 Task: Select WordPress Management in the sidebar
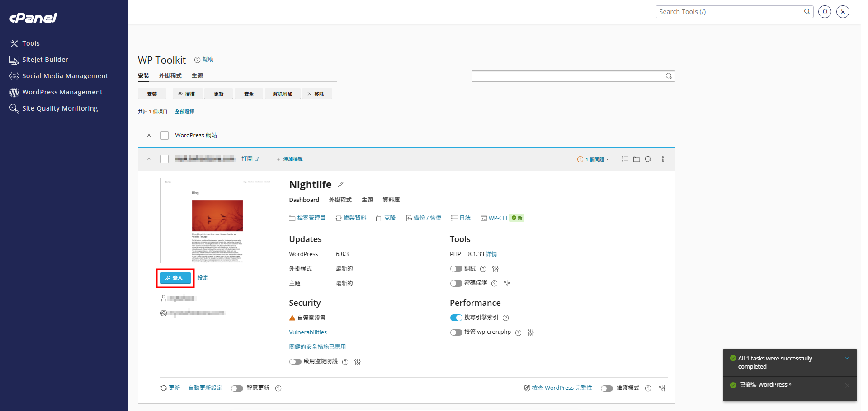(62, 92)
